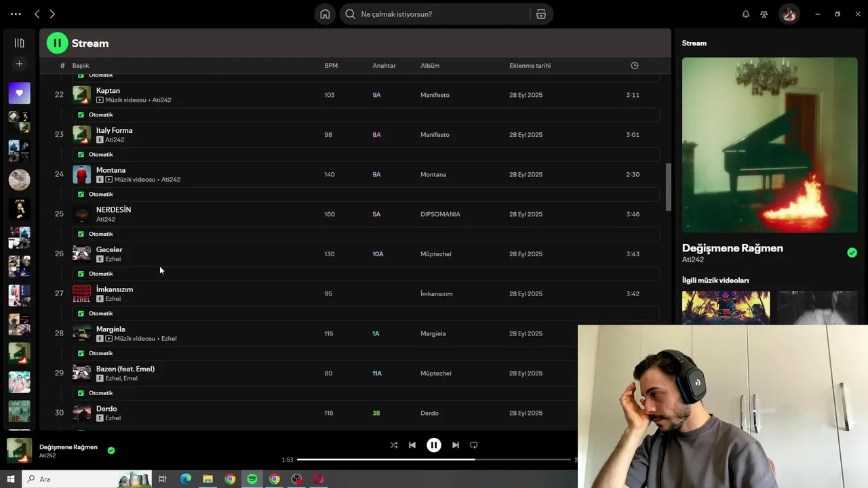This screenshot has height=488, width=868.
Task: Click now-playing bar cover art thumbnail
Action: pyautogui.click(x=19, y=450)
